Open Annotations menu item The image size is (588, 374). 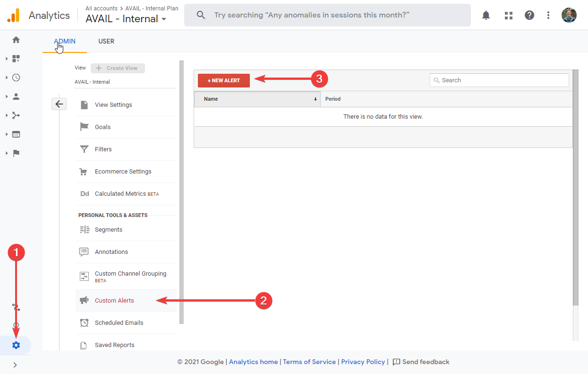click(126, 252)
